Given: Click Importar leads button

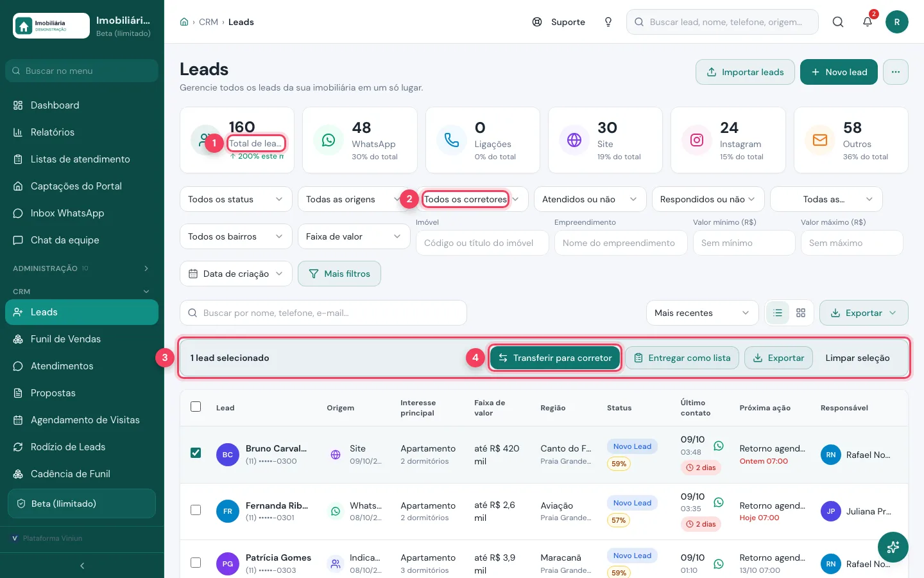Looking at the screenshot, I should (745, 72).
